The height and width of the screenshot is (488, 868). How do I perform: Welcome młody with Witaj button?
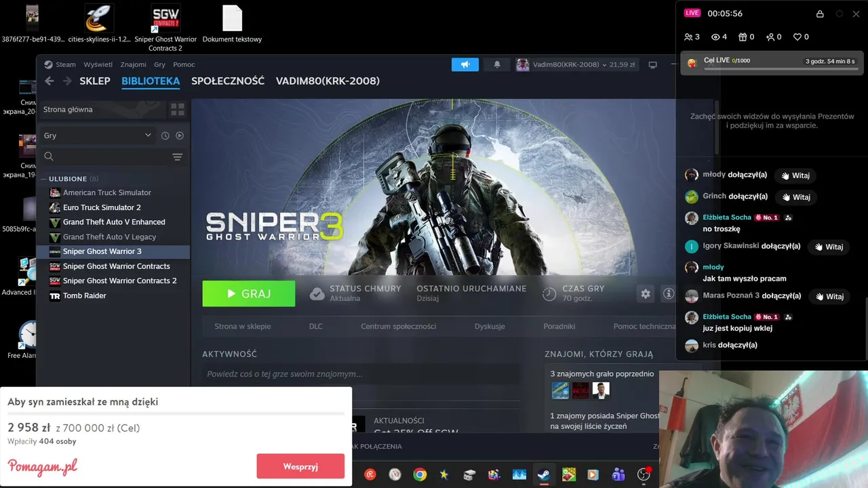tap(795, 176)
